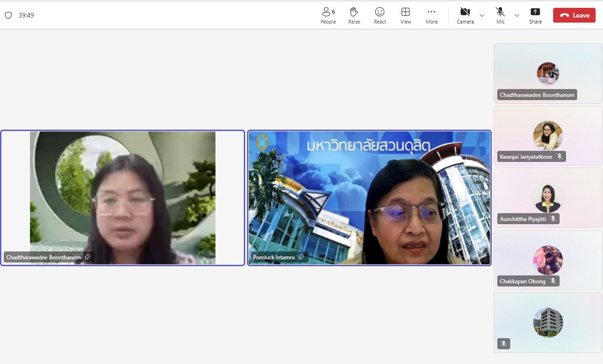Unmute the Mic

pos(500,15)
